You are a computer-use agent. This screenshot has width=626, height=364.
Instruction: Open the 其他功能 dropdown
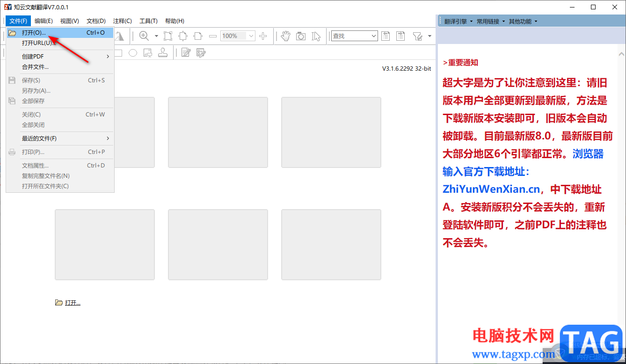coord(523,21)
